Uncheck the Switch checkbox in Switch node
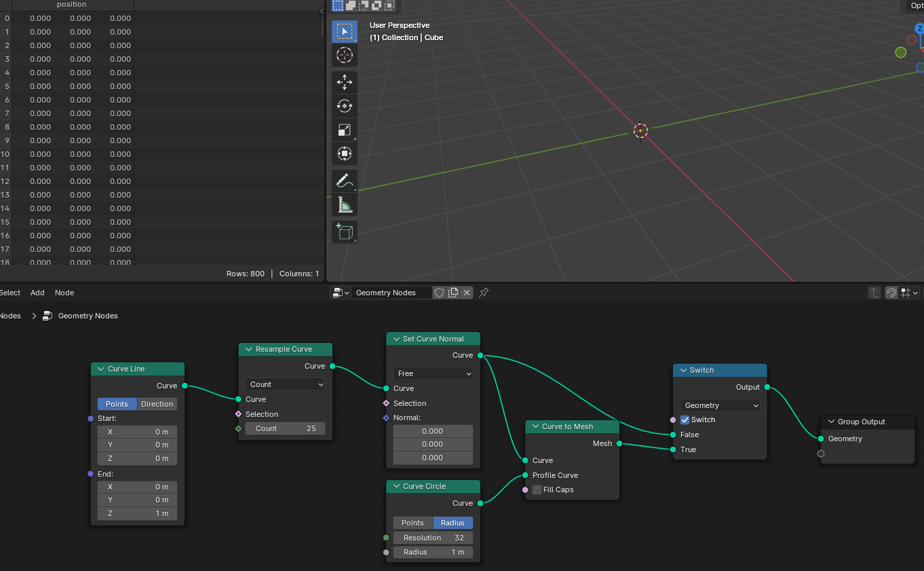The image size is (924, 571). 685,420
